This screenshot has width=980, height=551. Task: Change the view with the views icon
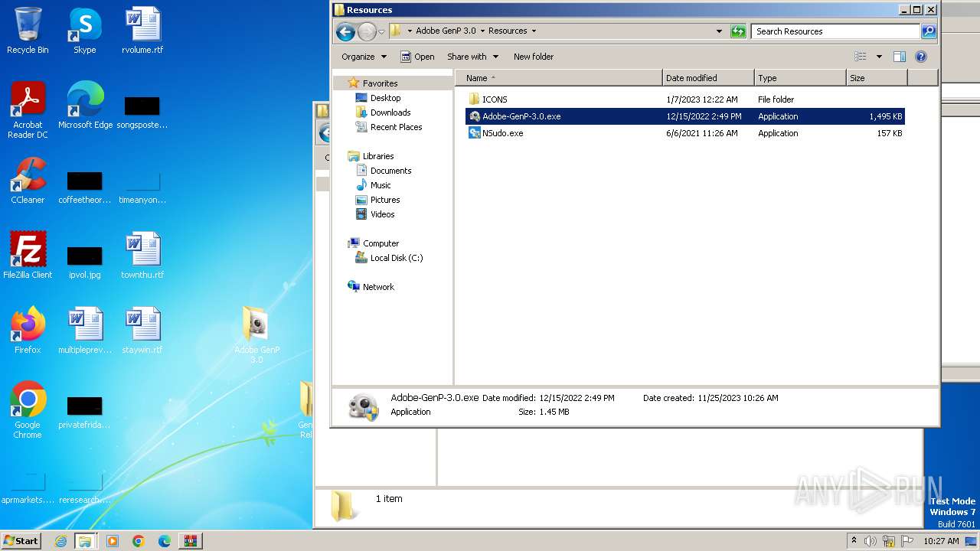point(861,57)
